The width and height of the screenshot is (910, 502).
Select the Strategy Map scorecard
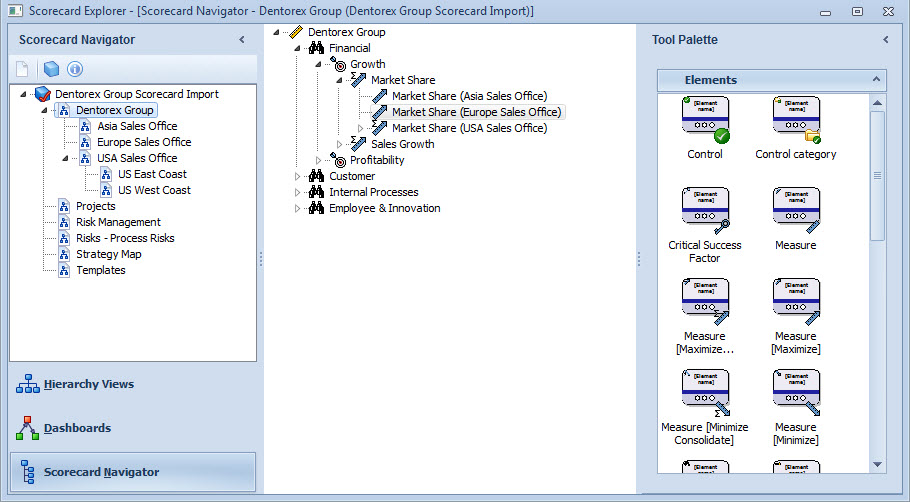[108, 254]
